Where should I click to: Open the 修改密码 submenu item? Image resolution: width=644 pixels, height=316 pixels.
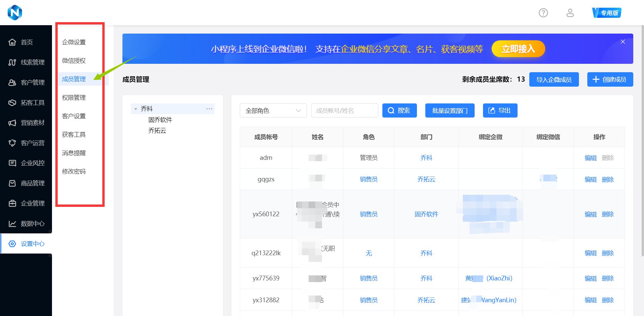pyautogui.click(x=74, y=172)
